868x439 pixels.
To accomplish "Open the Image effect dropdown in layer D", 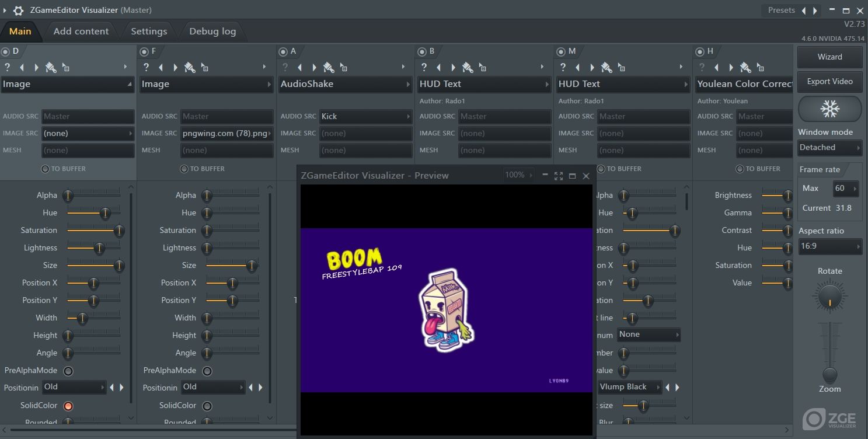I will pyautogui.click(x=67, y=84).
